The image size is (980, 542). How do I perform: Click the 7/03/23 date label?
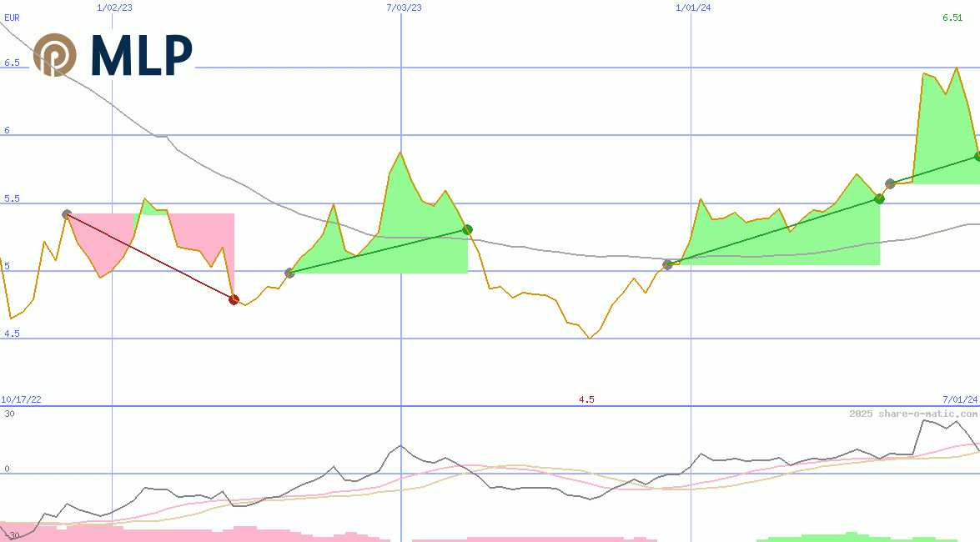coord(404,8)
